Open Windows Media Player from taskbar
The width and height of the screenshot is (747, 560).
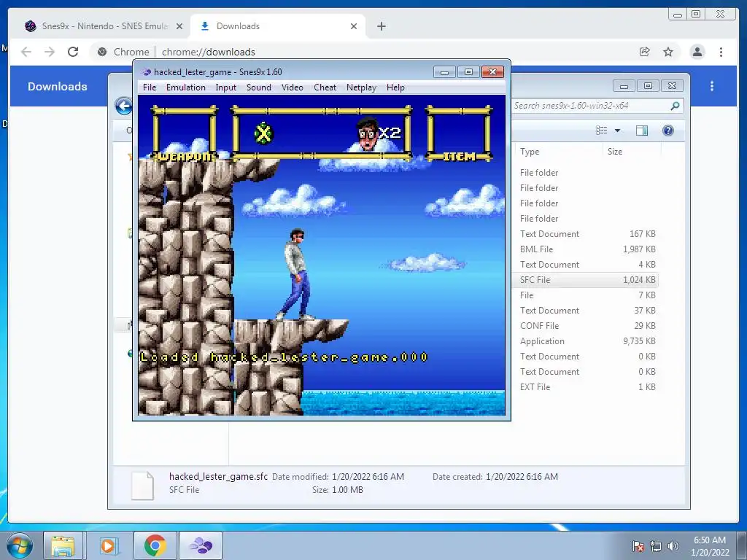[x=109, y=545]
